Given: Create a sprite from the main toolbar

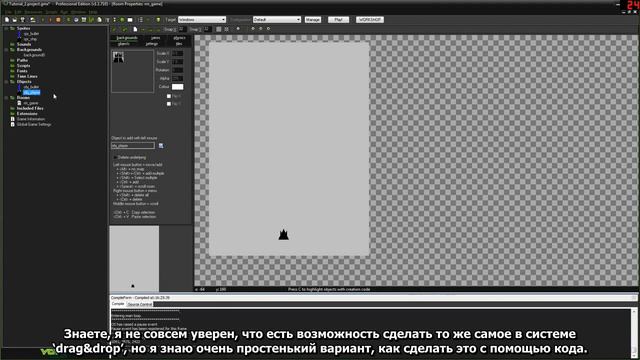Looking at the screenshot, I should click(x=68, y=20).
